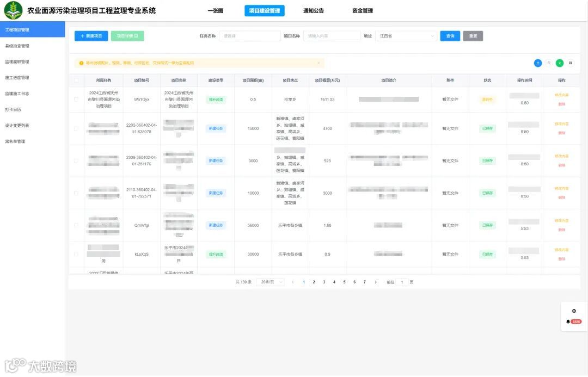
Task: Check the row with project number Wa1Gyx
Action: click(77, 100)
